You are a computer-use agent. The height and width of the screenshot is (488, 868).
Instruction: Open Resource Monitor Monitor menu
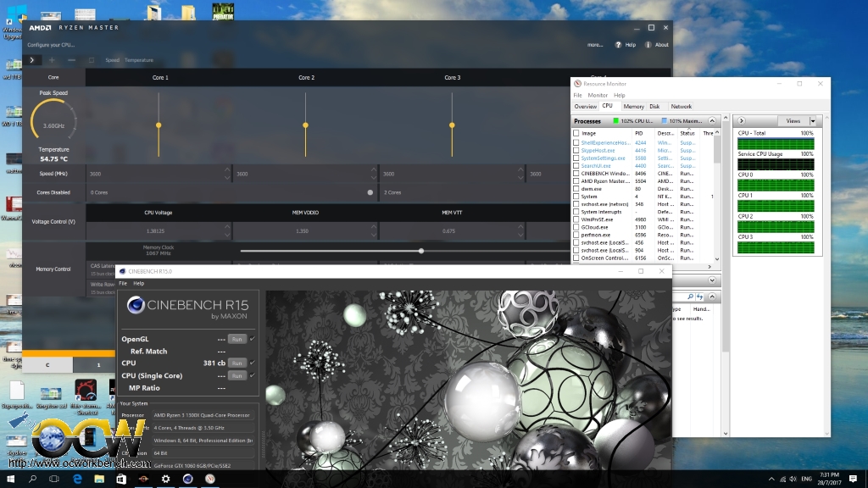pyautogui.click(x=598, y=95)
